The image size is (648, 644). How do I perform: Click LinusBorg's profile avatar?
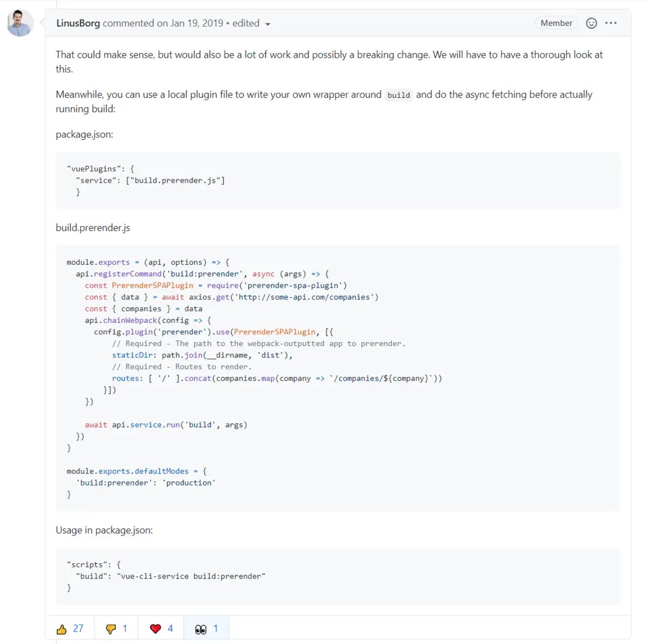click(19, 22)
